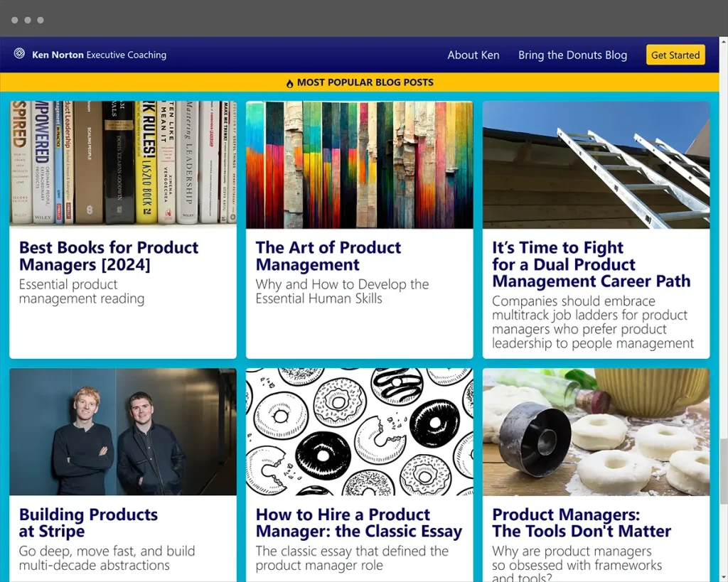Open the bookshelf image thumbnail
This screenshot has width=728, height=582.
(x=123, y=164)
